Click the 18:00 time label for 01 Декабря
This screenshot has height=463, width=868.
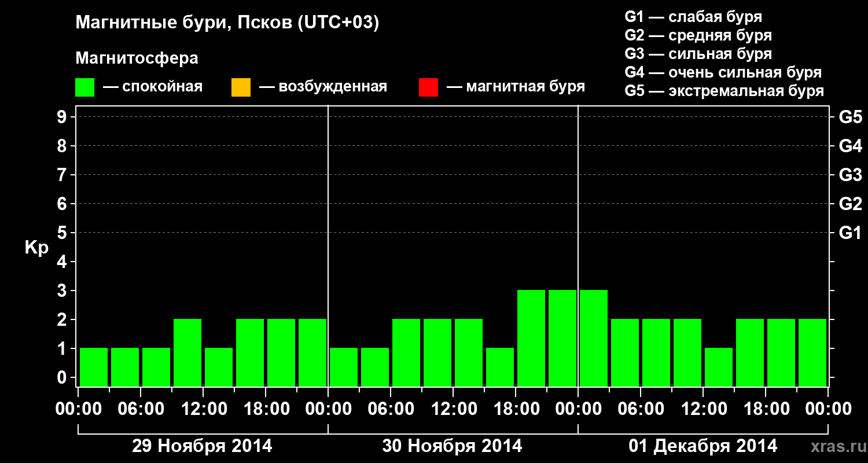[766, 409]
